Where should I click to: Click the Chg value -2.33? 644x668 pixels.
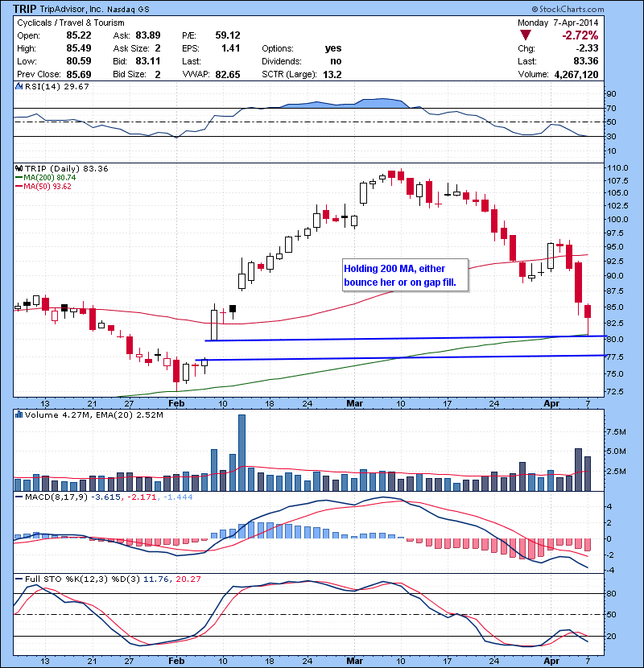pyautogui.click(x=588, y=48)
